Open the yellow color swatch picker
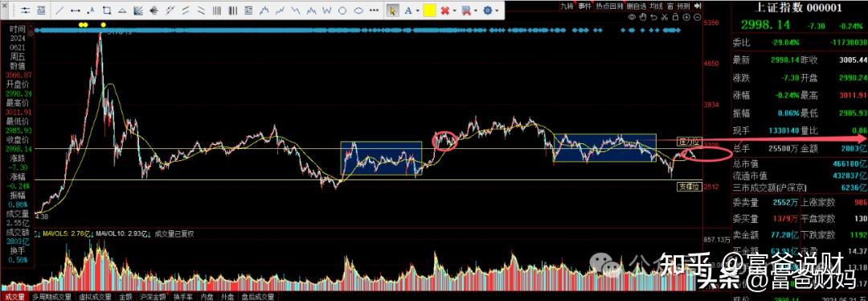This screenshot has width=868, height=301. pos(429,10)
